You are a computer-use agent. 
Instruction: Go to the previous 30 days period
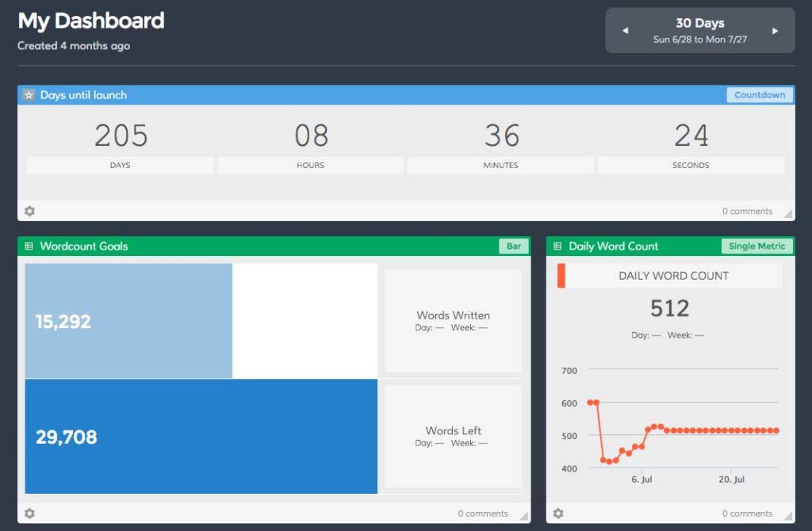pyautogui.click(x=625, y=31)
